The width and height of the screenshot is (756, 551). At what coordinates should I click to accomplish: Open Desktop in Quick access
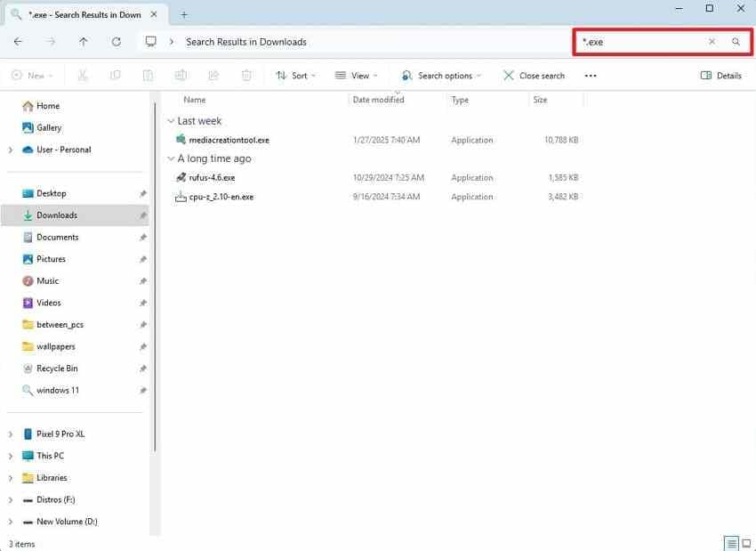(x=51, y=193)
